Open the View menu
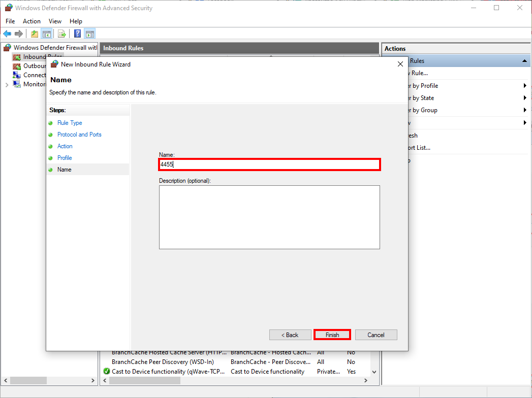Image resolution: width=532 pixels, height=398 pixels. coord(55,21)
